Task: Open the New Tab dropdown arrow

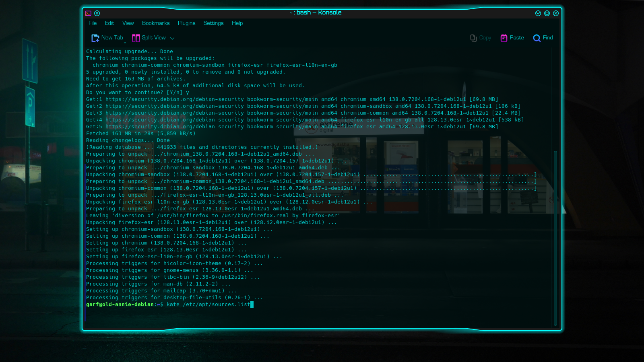Action: pos(125,42)
